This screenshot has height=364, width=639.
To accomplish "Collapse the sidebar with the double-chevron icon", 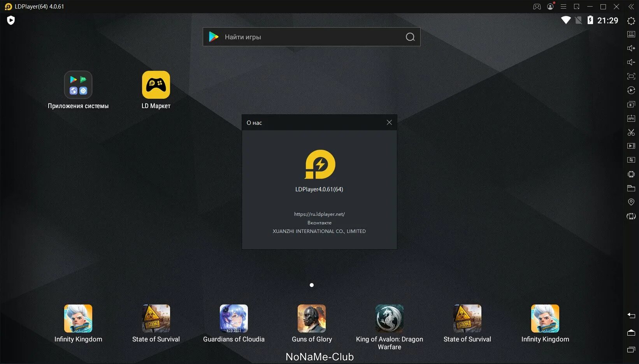I will click(x=631, y=7).
